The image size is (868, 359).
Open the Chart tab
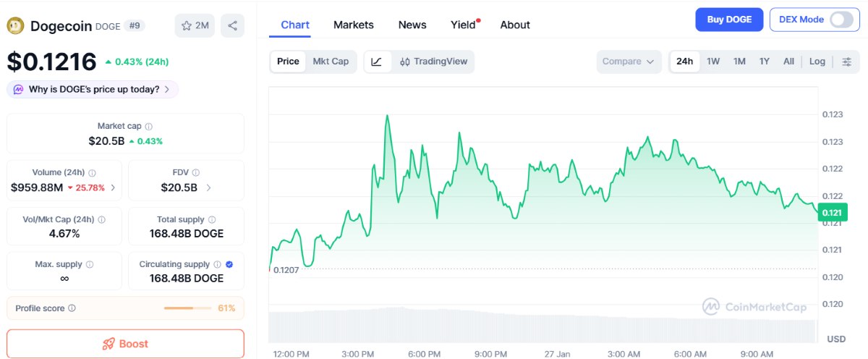(295, 25)
